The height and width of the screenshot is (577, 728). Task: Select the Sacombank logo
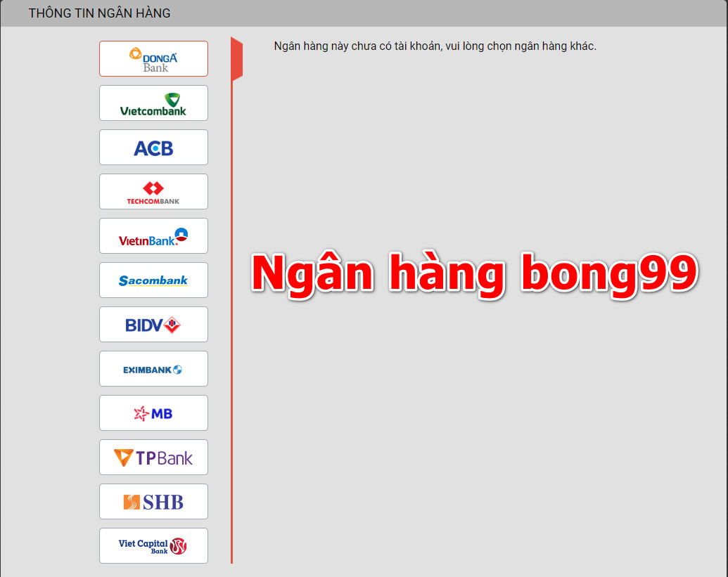(x=153, y=280)
